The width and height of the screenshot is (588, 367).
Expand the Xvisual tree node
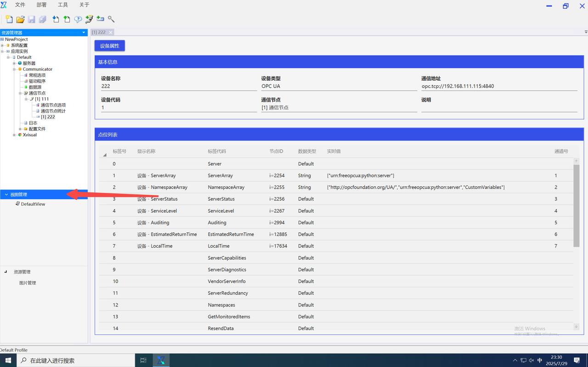click(14, 135)
